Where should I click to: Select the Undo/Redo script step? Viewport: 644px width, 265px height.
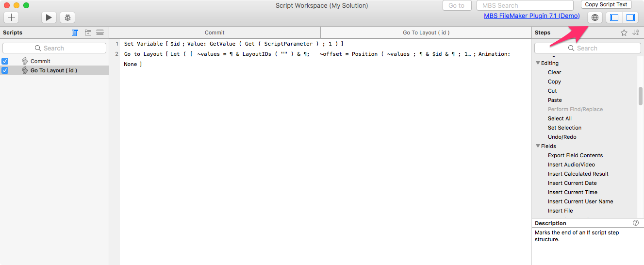coord(562,137)
